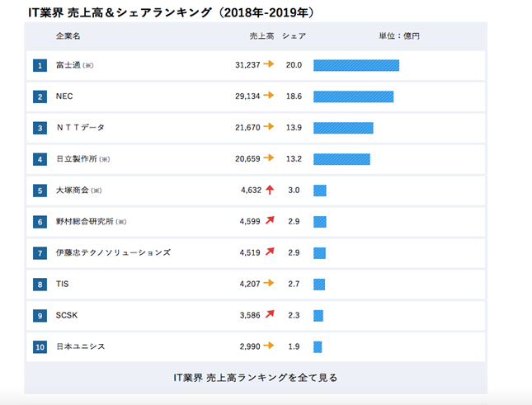Screen dimensions: 532x405
Task: Select the ＮＴＴデータ company name
Action: [x=80, y=128]
